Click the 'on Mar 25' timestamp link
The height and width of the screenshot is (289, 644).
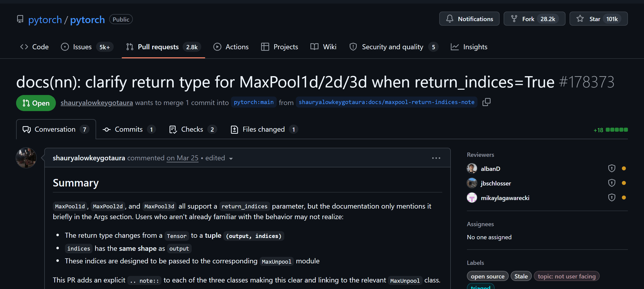coord(182,158)
